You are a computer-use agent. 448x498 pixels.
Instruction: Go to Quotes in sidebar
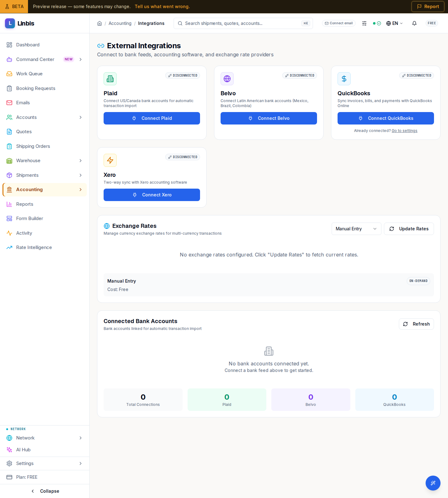pyautogui.click(x=44, y=132)
